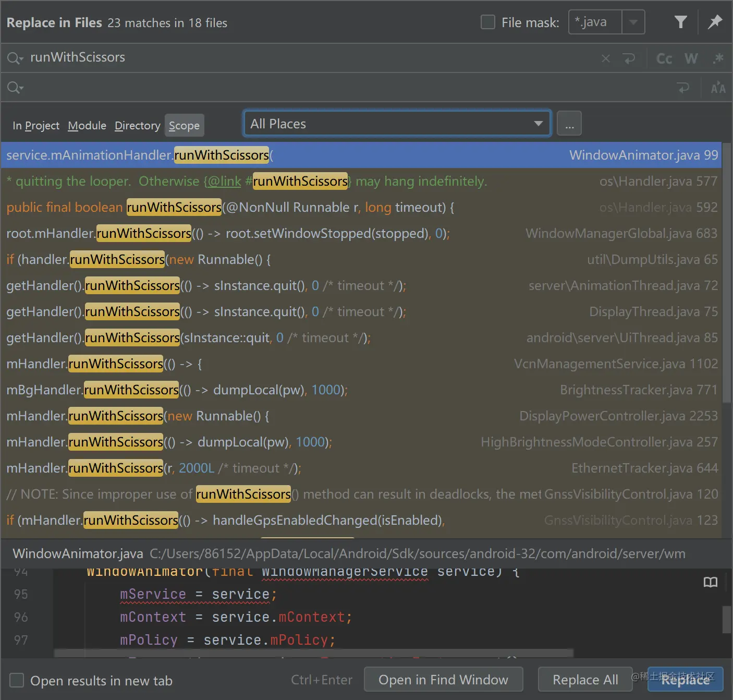Select the server\AnimationThread.java 72 result
This screenshot has width=733, height=700.
(362, 285)
